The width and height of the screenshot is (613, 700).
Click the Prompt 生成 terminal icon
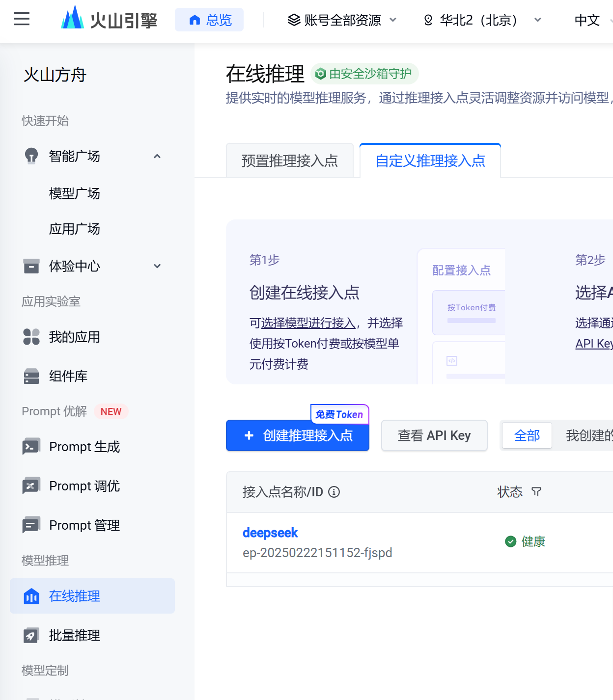pos(31,447)
